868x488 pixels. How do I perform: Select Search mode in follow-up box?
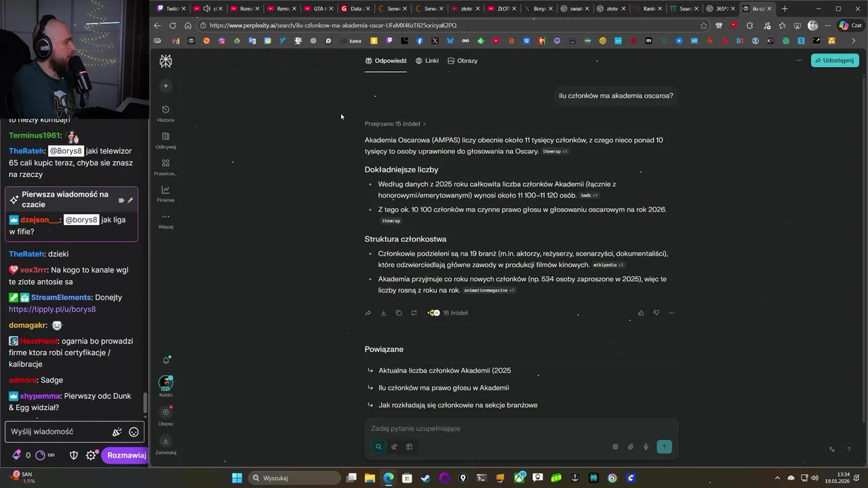point(378,447)
